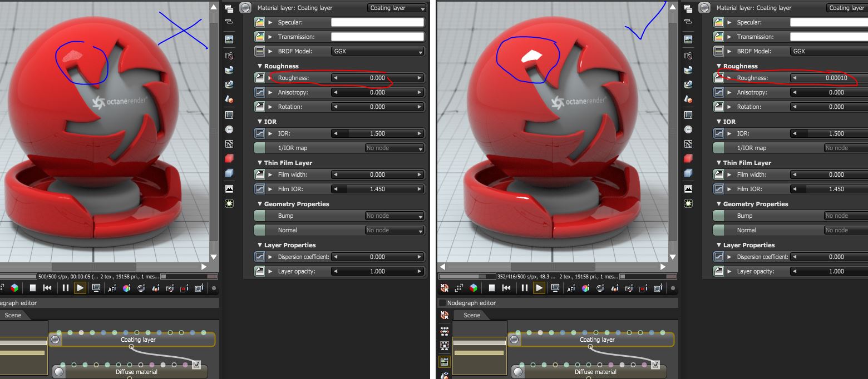The image size is (868, 379).
Task: Click Transmission white color swatch in left panel
Action: click(378, 37)
